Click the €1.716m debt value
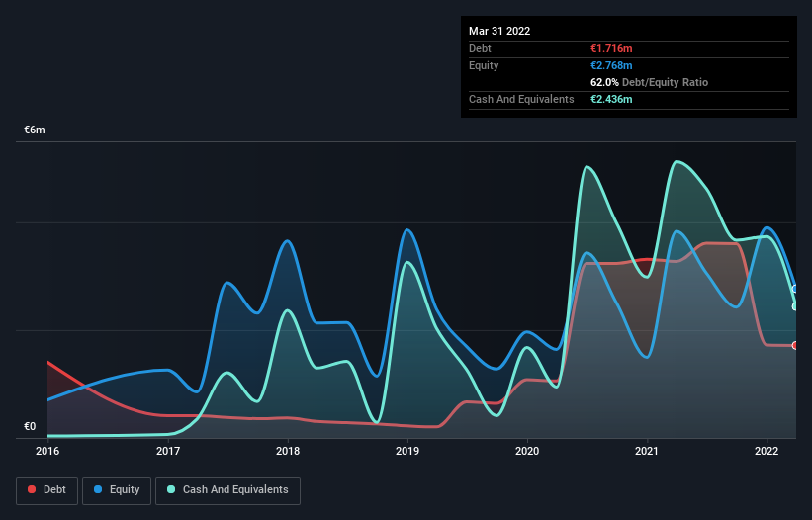The image size is (812, 520). click(611, 48)
